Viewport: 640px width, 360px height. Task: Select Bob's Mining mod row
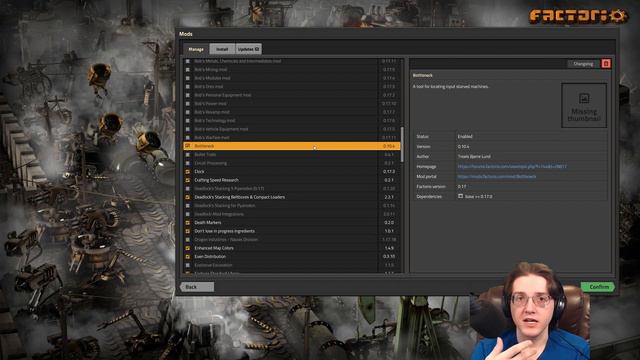(291, 69)
